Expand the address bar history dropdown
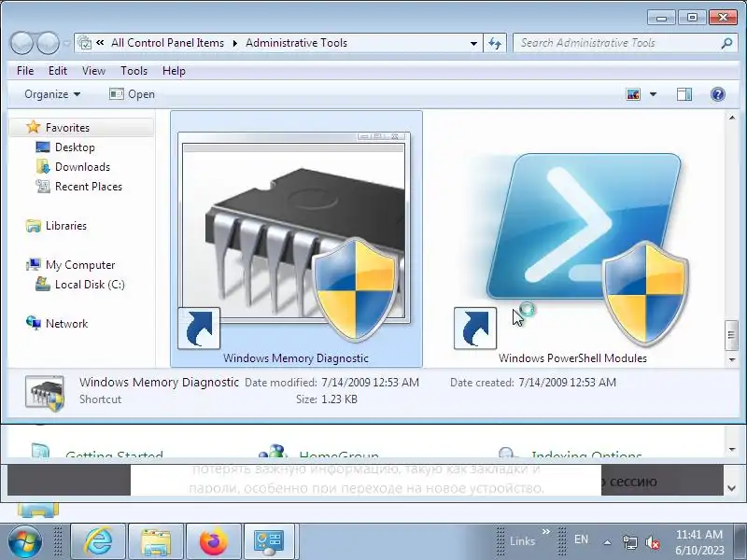This screenshot has width=747, height=560. pyautogui.click(x=473, y=43)
